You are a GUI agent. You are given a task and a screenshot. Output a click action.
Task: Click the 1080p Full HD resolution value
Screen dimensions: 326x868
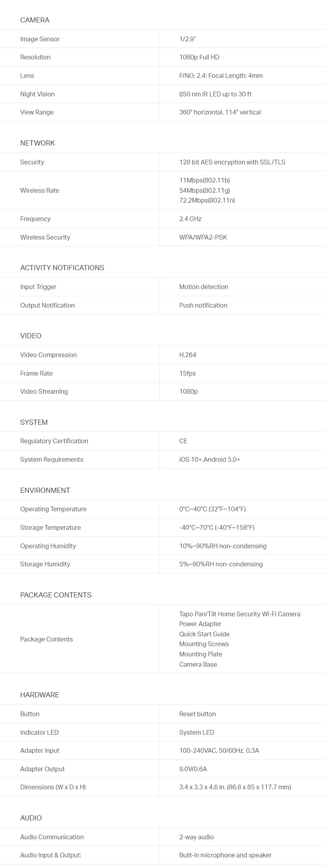coord(199,57)
